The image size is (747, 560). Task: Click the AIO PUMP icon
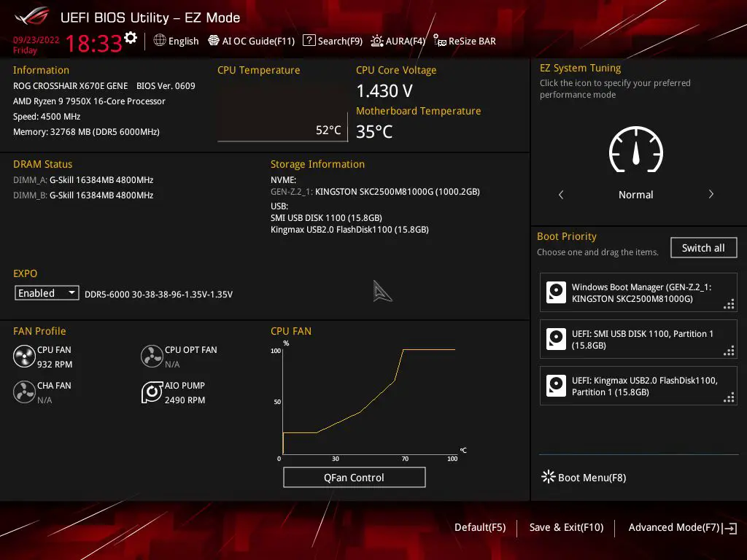152,392
